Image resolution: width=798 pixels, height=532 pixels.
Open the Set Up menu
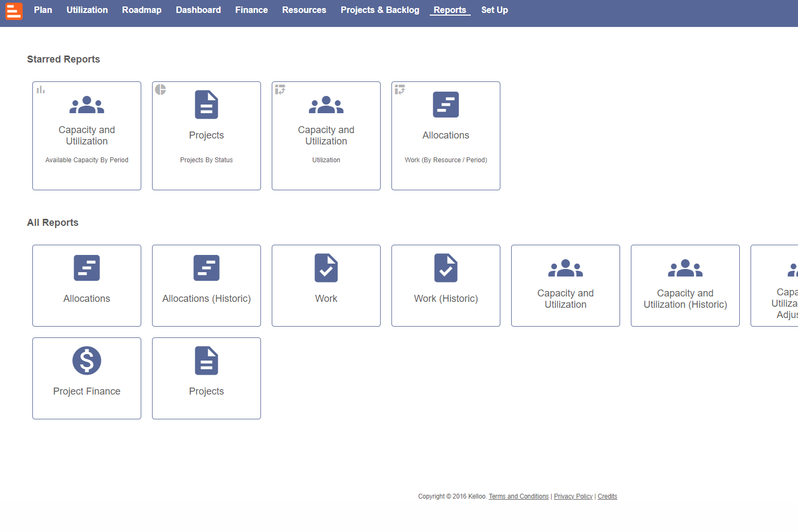pos(494,10)
